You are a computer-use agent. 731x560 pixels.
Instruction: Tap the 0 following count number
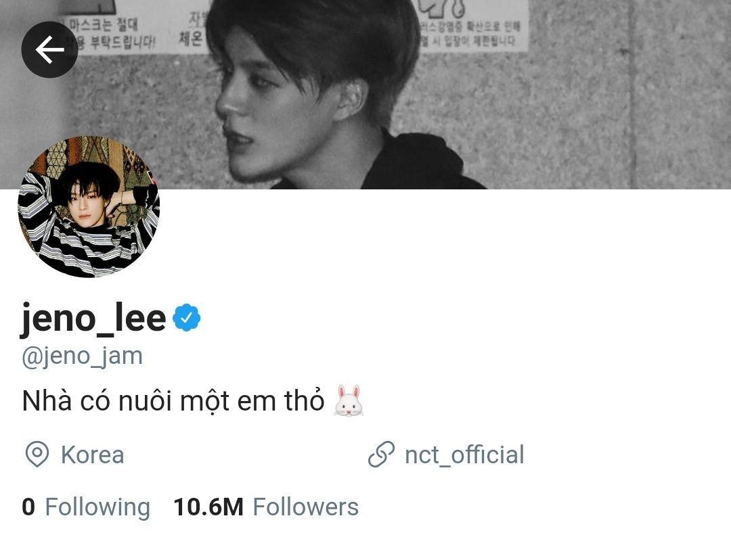[x=28, y=507]
